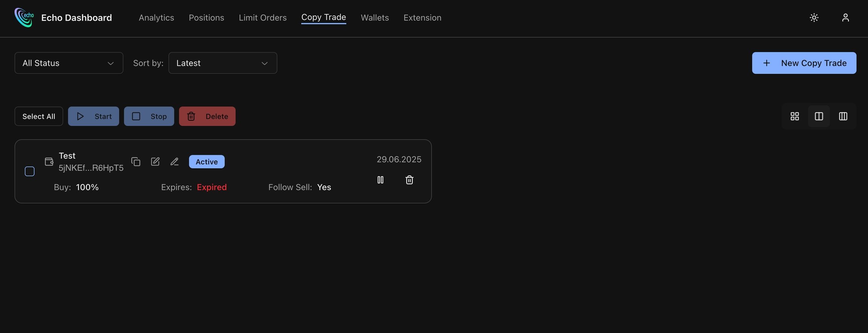Image resolution: width=868 pixels, height=333 pixels.
Task: Go to the Analytics tab
Action: [156, 18]
